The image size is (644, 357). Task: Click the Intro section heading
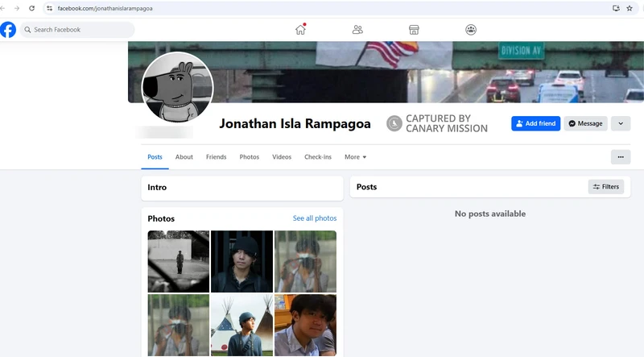(x=157, y=188)
